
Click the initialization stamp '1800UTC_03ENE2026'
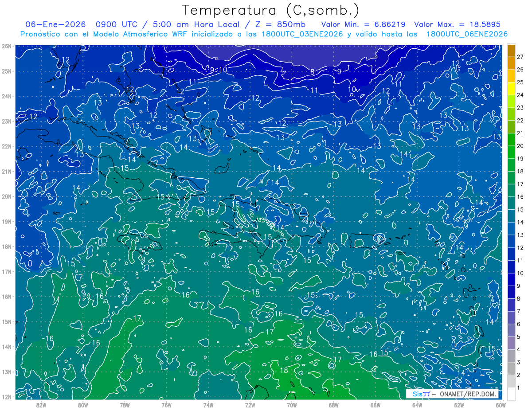(302, 34)
